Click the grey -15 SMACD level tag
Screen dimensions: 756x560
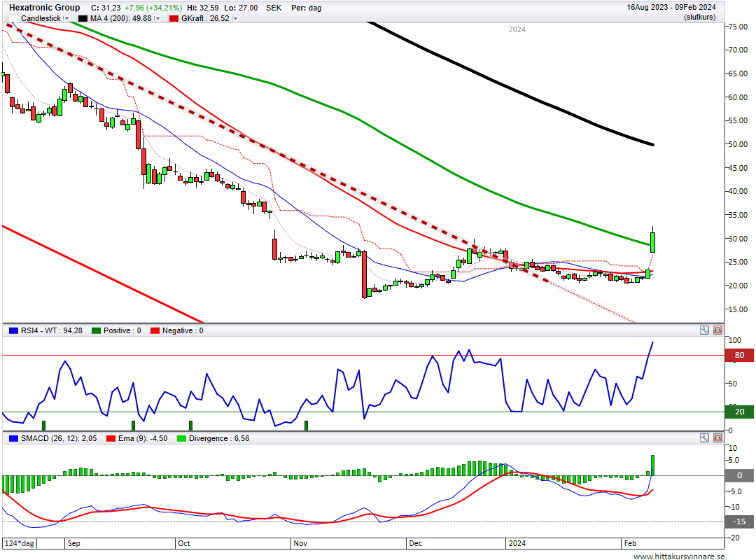coord(739,521)
